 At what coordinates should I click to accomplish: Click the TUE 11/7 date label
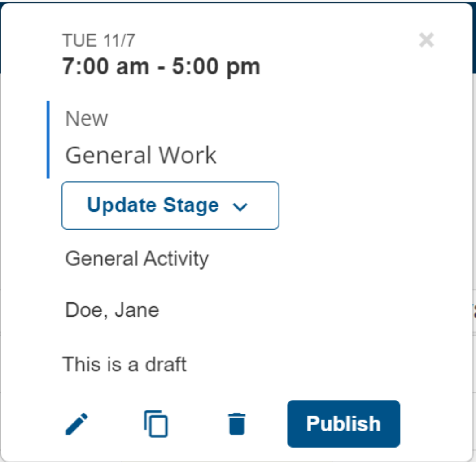99,41
